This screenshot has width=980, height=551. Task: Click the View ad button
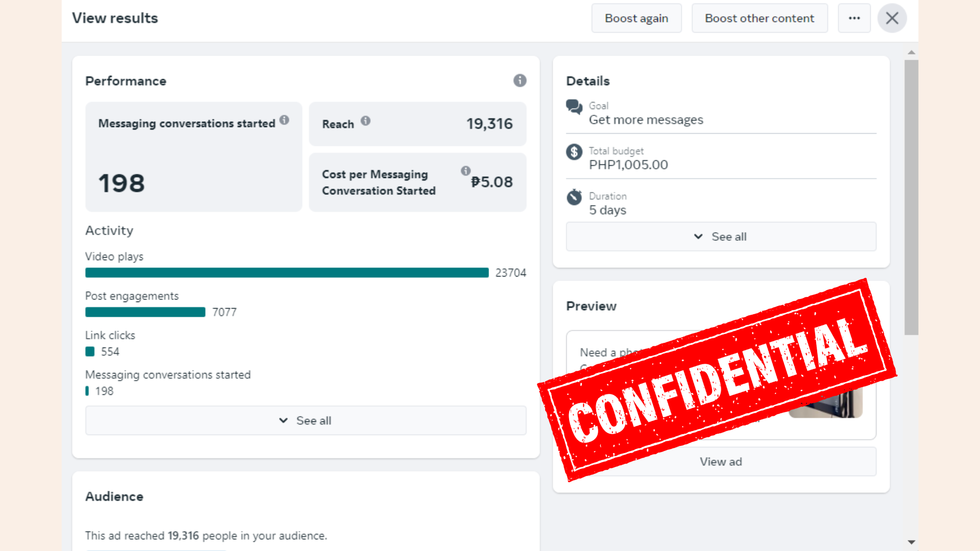click(721, 462)
